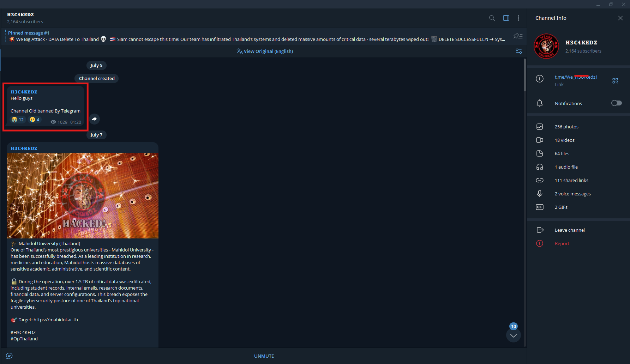Click the pinned messages list icon
Image resolution: width=630 pixels, height=364 pixels.
click(x=518, y=36)
